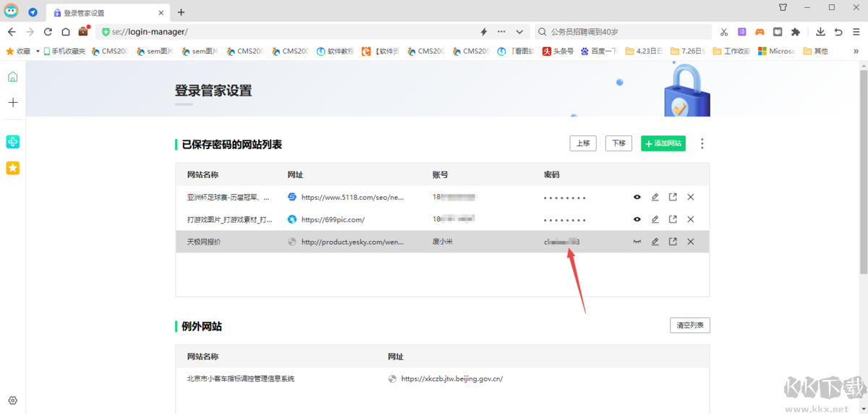Open the orange game controller icon
The height and width of the screenshot is (414, 868).
coord(759,32)
